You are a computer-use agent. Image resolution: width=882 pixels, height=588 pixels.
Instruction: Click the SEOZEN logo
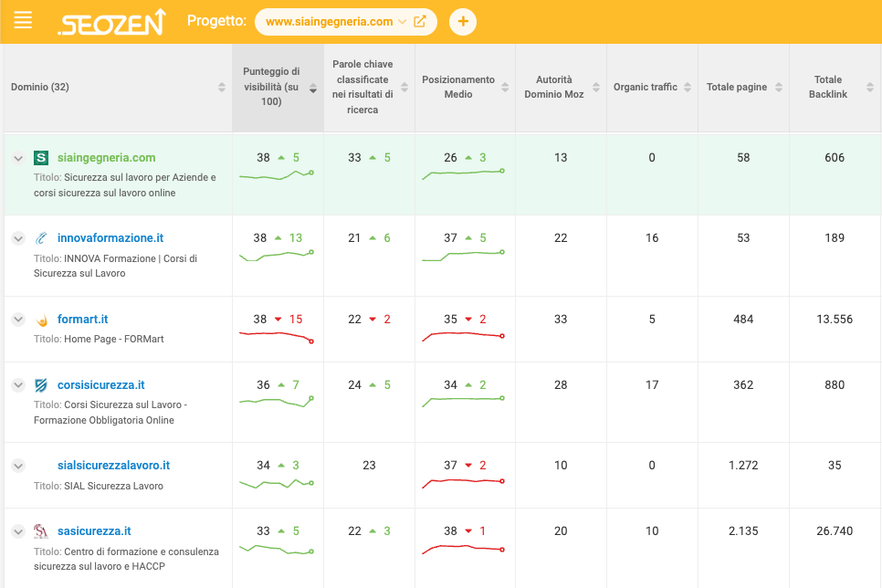coord(113,23)
